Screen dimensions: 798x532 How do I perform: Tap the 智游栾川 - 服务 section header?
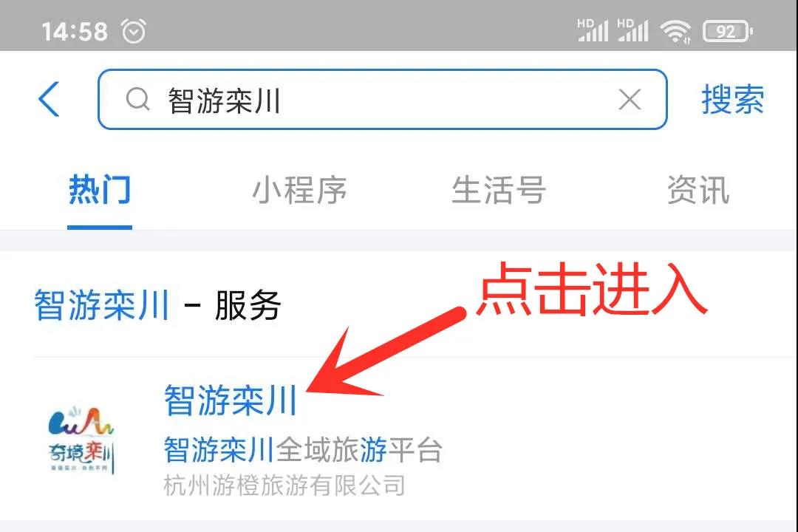(157, 305)
